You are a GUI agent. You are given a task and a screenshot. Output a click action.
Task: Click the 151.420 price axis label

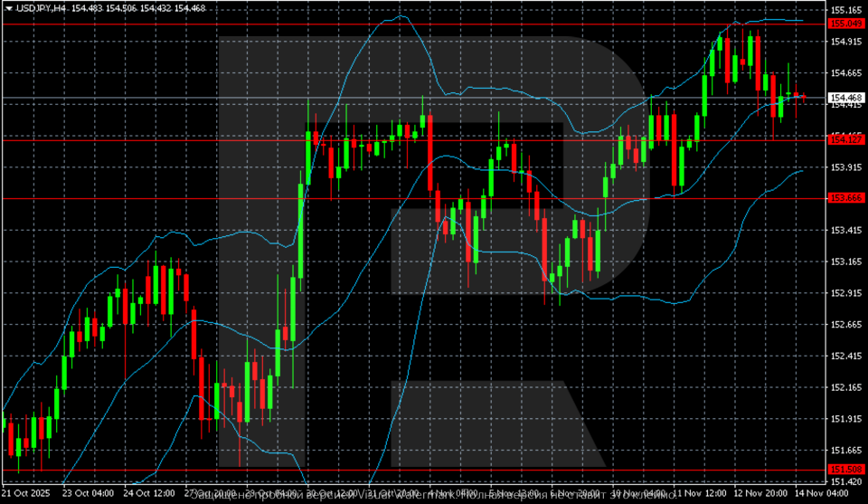click(844, 481)
